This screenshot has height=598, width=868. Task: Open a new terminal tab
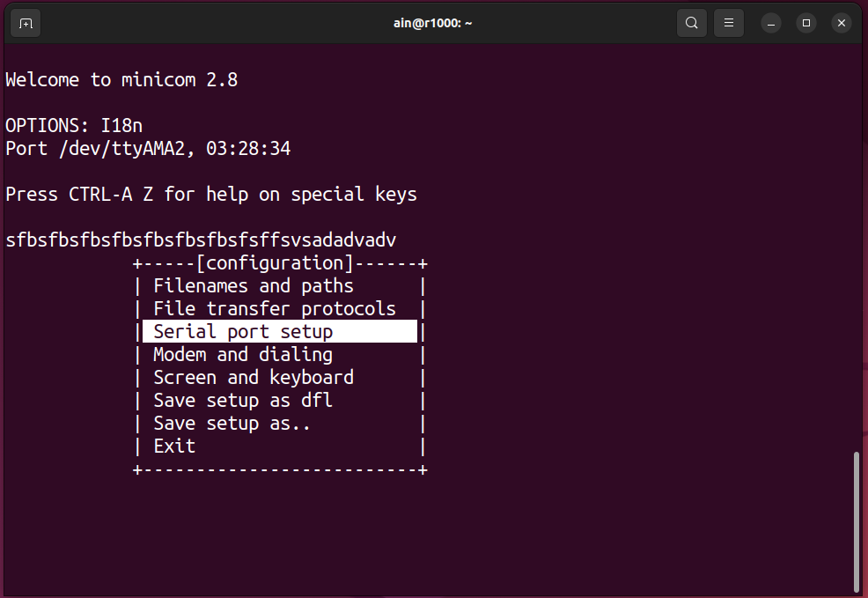click(26, 23)
